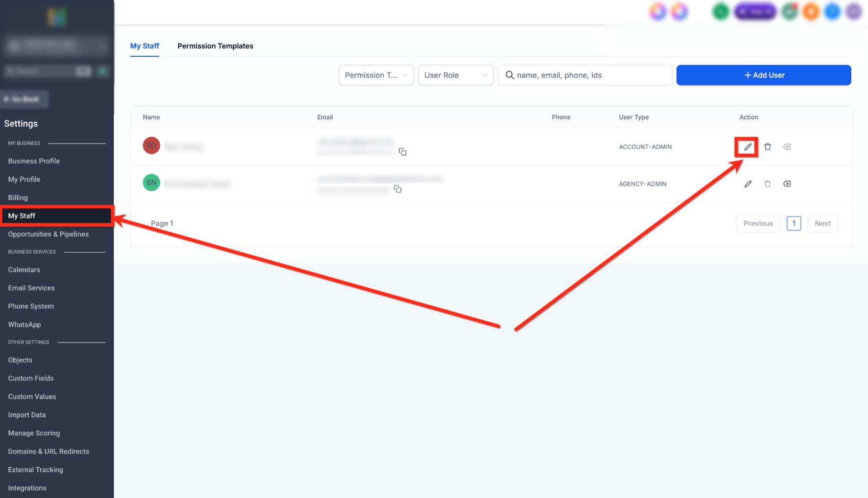Click the purple profile avatar in header
Screen dimensions: 868x498
[x=854, y=11]
